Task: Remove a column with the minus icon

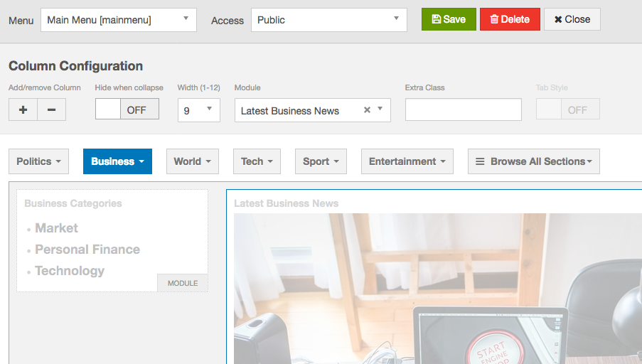Action: [x=52, y=109]
